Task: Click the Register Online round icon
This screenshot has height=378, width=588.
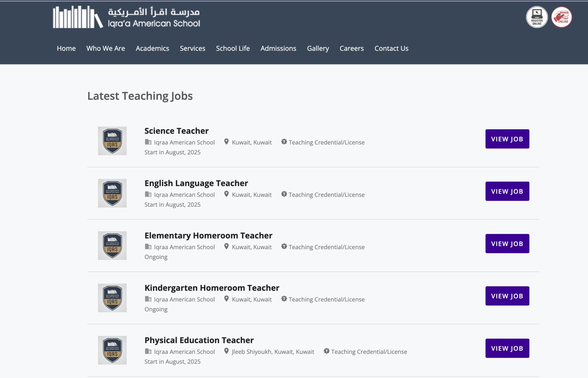Action: tap(537, 17)
